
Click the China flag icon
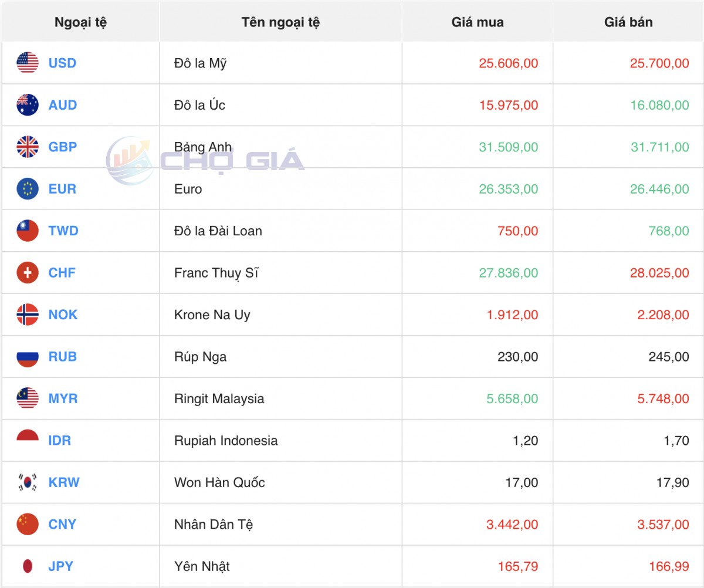click(x=28, y=524)
